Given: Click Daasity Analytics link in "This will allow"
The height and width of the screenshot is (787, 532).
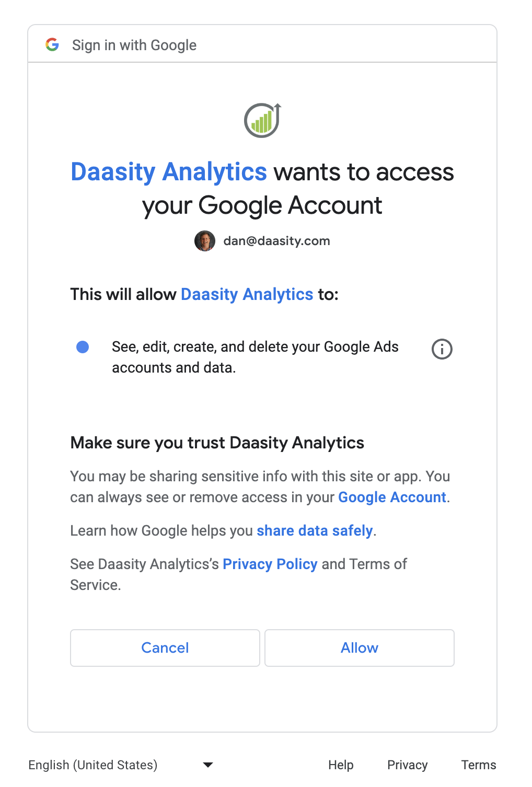Looking at the screenshot, I should coord(247,294).
